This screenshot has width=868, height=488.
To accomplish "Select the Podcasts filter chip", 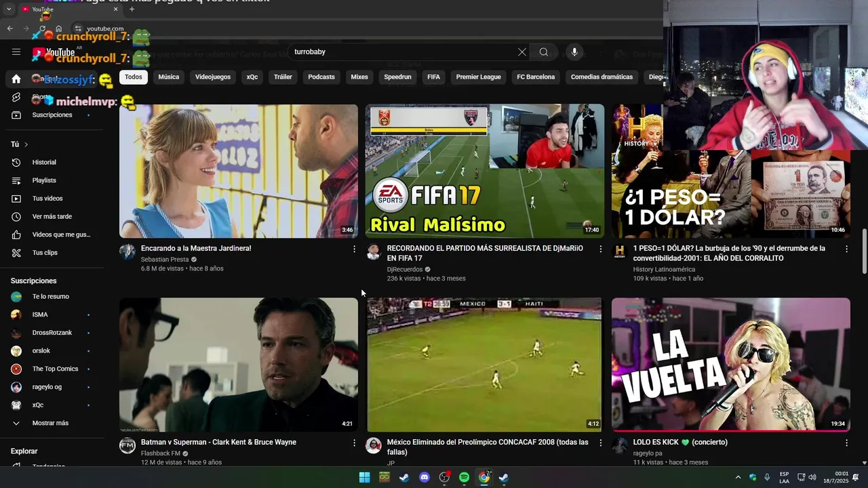I will (321, 77).
